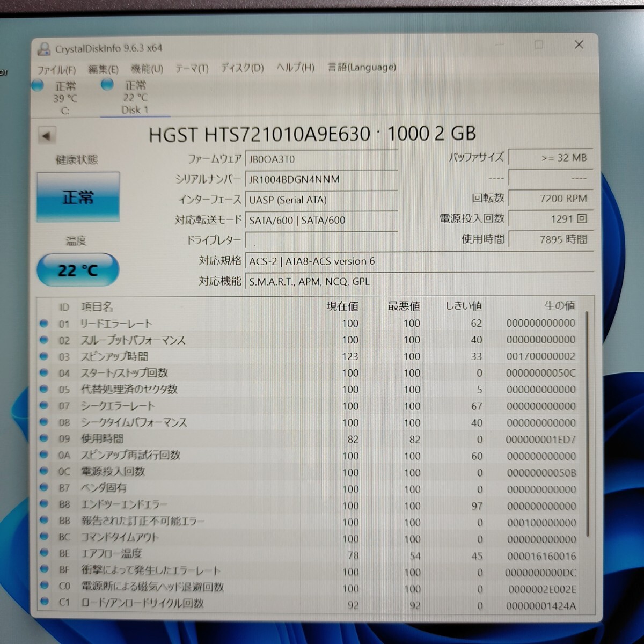Click the status dot next to 電源投入回数

[x=44, y=472]
